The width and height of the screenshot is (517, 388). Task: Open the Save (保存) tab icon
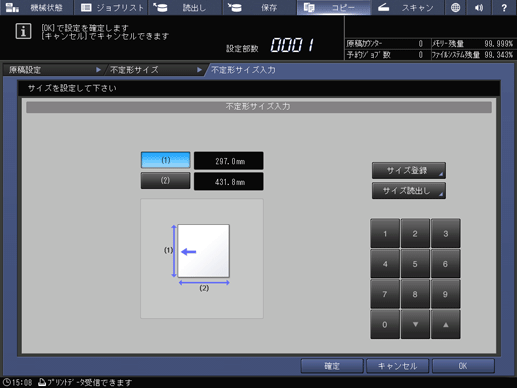[x=259, y=7]
